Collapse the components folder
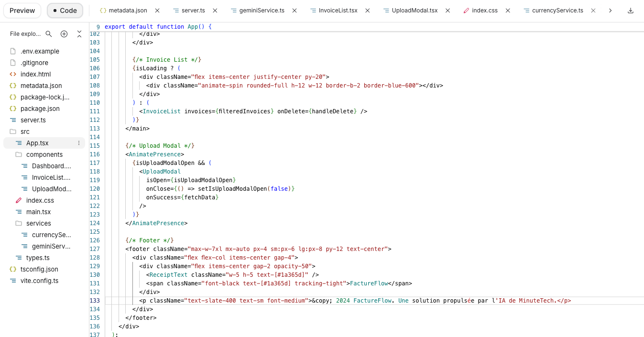 44,154
